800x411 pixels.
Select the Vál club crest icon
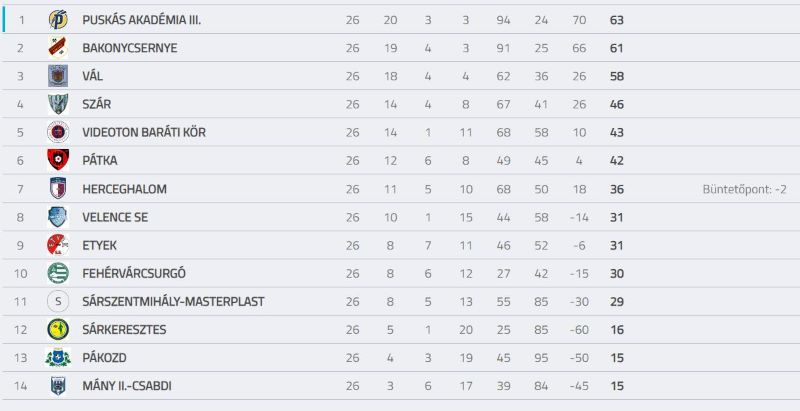[58, 76]
